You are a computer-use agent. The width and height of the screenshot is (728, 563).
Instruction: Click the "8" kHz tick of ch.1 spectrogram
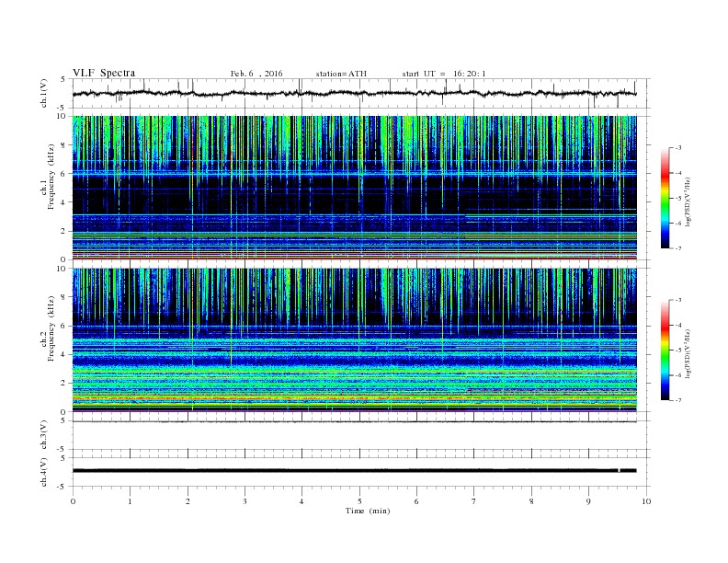tap(63, 145)
